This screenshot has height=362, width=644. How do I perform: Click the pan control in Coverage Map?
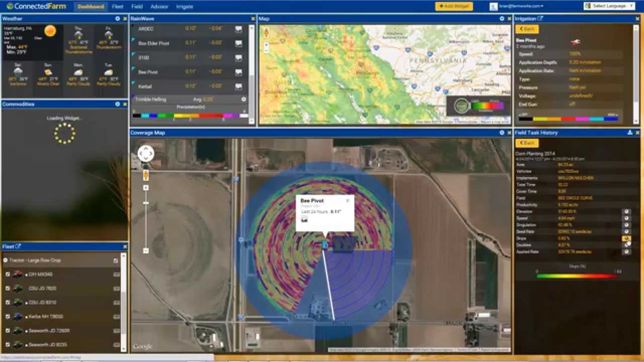coord(146,153)
